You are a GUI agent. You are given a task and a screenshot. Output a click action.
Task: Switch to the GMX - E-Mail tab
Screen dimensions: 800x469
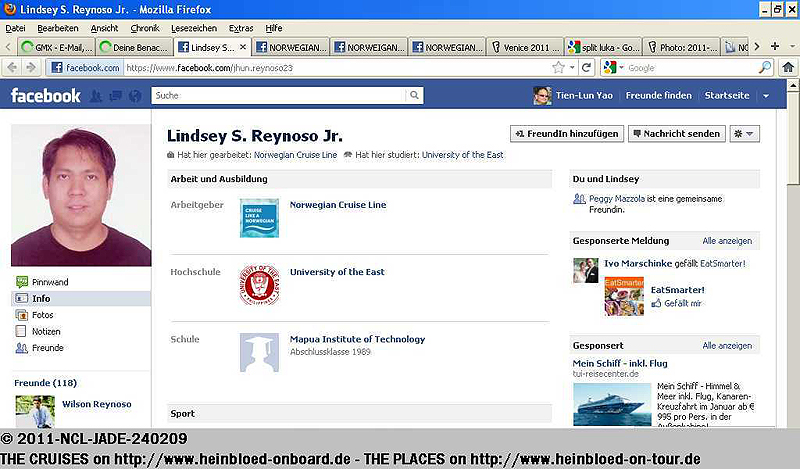pyautogui.click(x=56, y=47)
